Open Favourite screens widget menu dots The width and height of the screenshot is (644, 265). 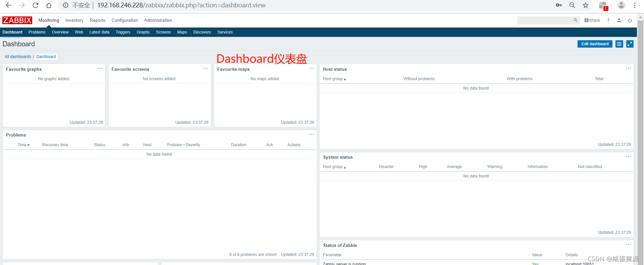[x=206, y=68]
